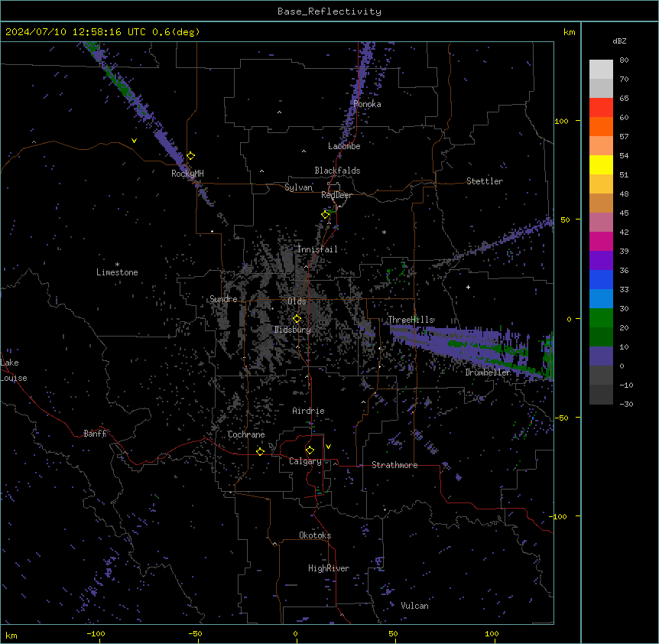Viewport: 659px width, 644px height.
Task: Click the yellow diamond marker below Cochrane
Action: [260, 451]
